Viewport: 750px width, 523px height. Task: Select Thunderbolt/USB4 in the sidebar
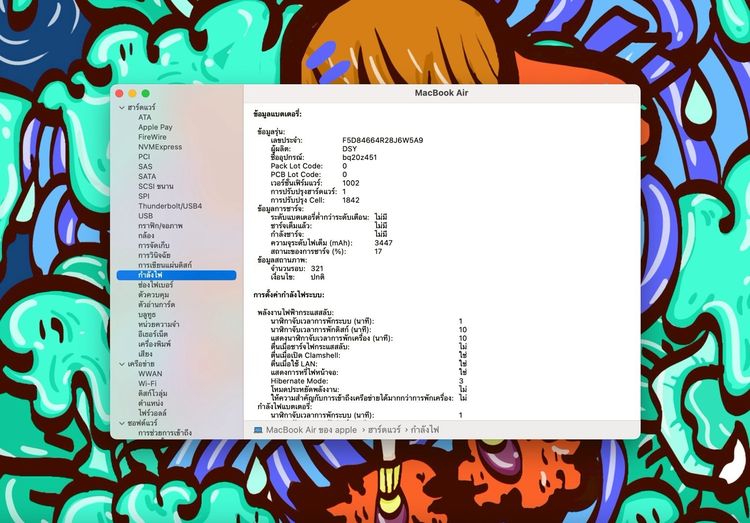click(170, 205)
